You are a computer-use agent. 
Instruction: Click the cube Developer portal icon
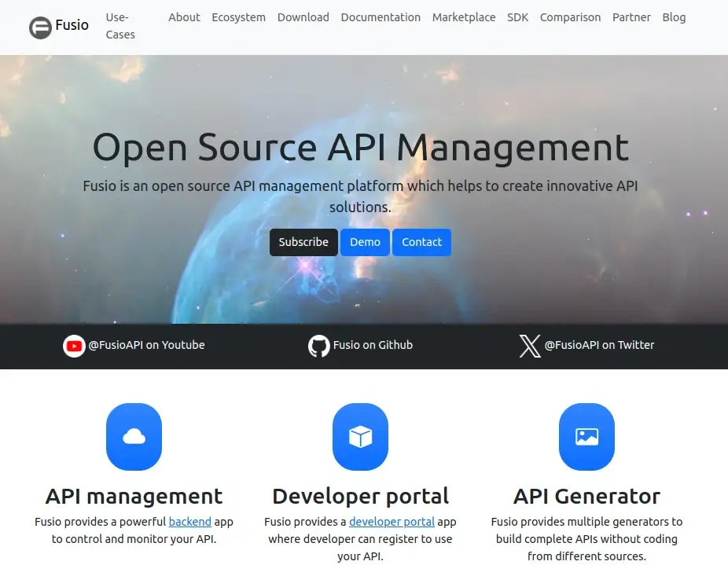(x=360, y=436)
